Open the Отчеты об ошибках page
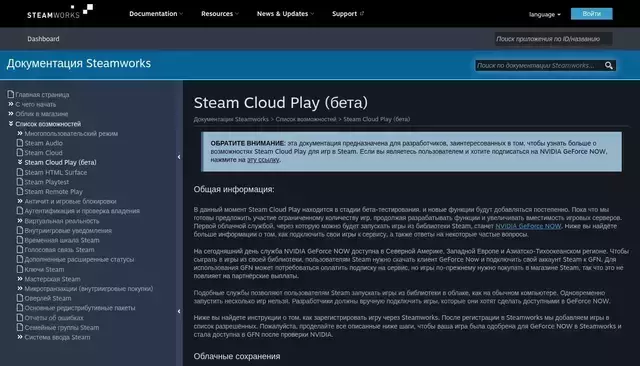Screen dimensions: 640x366 54,318
